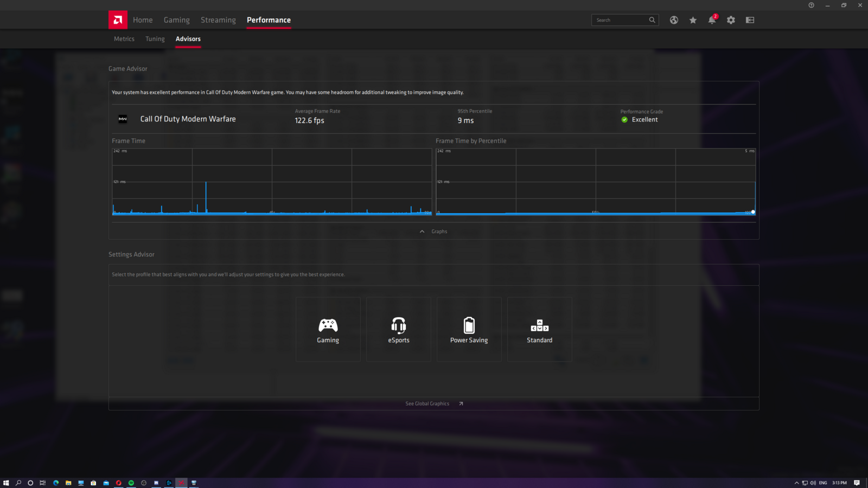Open the volume control in the tray
This screenshot has width=868, height=488.
[x=813, y=483]
